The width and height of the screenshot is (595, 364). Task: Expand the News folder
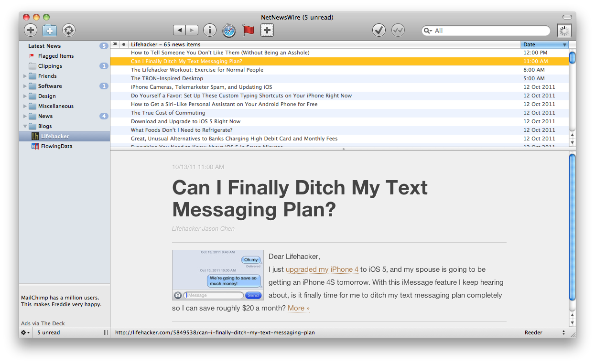pyautogui.click(x=25, y=116)
